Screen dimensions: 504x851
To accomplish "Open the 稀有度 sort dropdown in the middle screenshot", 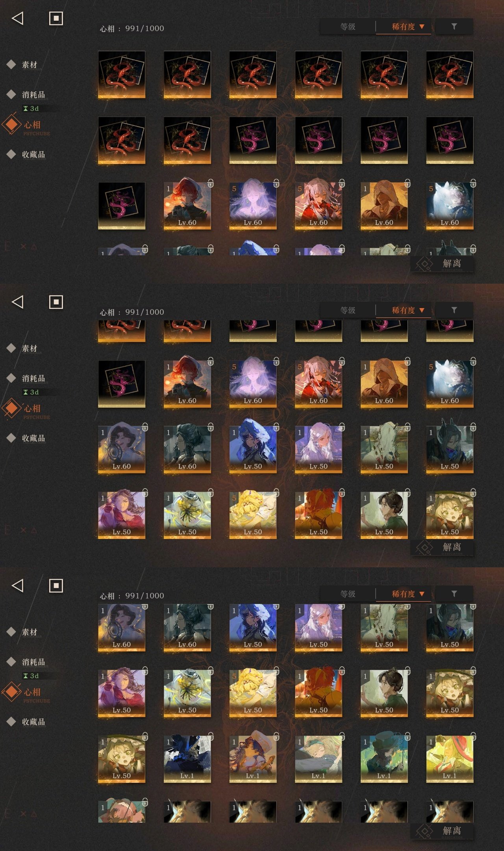I will click(404, 310).
